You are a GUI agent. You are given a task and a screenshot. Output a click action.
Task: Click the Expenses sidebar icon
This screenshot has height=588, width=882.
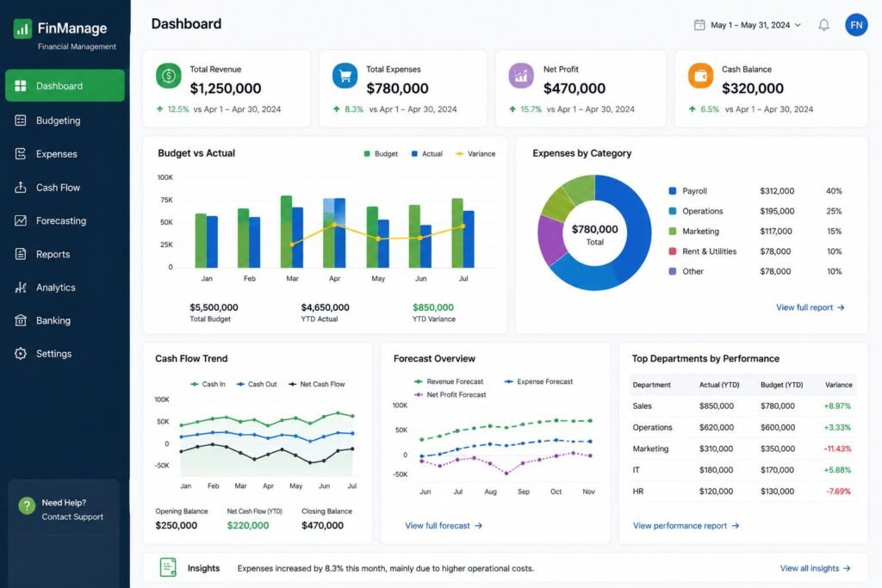pos(21,153)
